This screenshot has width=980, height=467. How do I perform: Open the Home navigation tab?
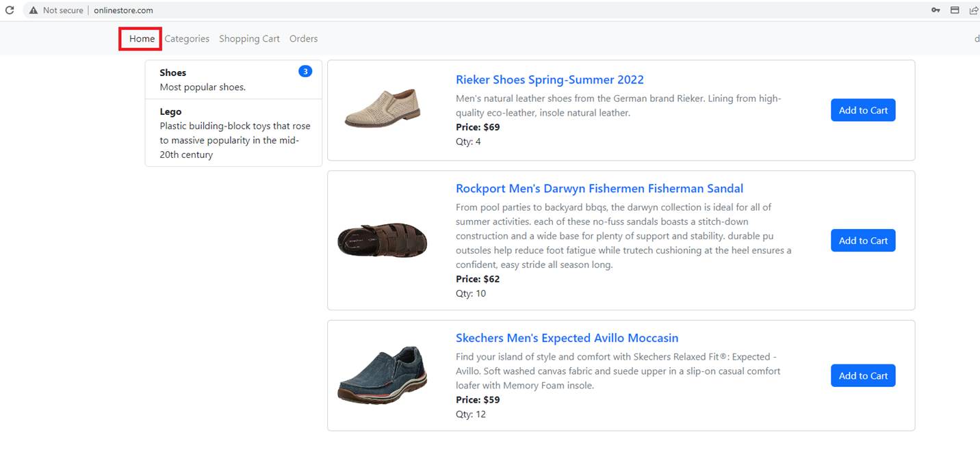click(x=142, y=39)
